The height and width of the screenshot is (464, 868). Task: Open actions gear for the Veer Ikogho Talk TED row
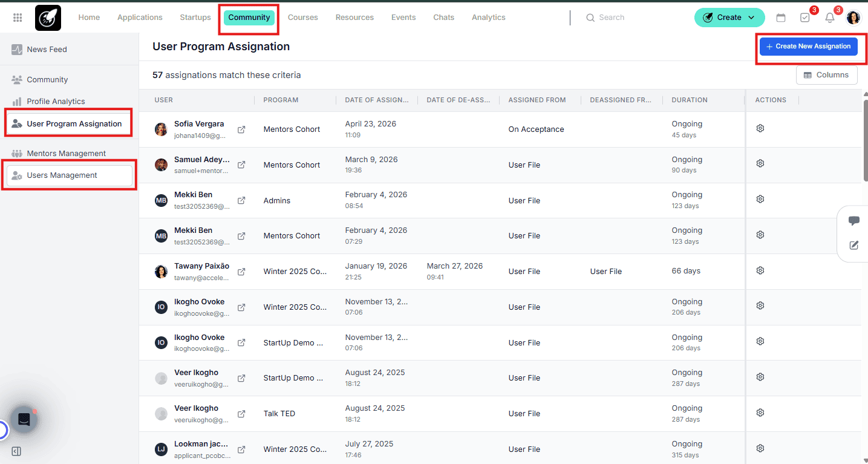tap(760, 413)
